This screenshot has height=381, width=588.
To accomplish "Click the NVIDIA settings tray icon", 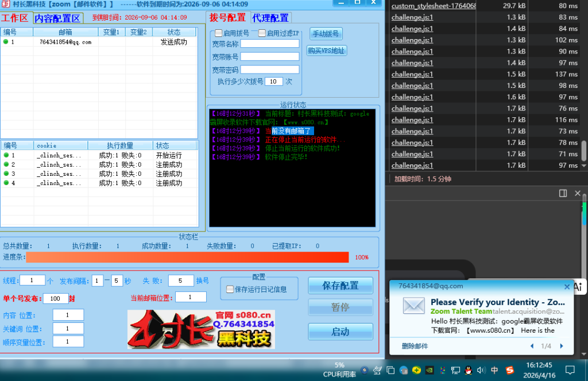I will pyautogui.click(x=429, y=371).
